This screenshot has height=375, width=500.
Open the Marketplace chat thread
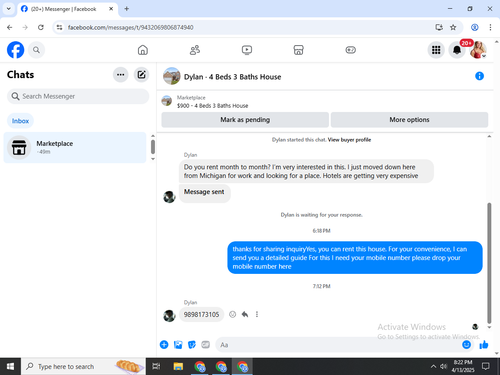(x=75, y=147)
